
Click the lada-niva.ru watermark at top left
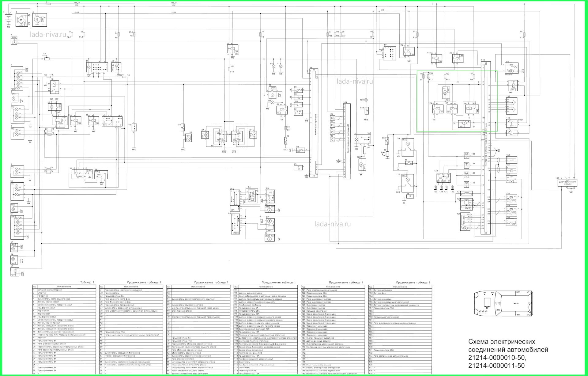click(x=48, y=35)
